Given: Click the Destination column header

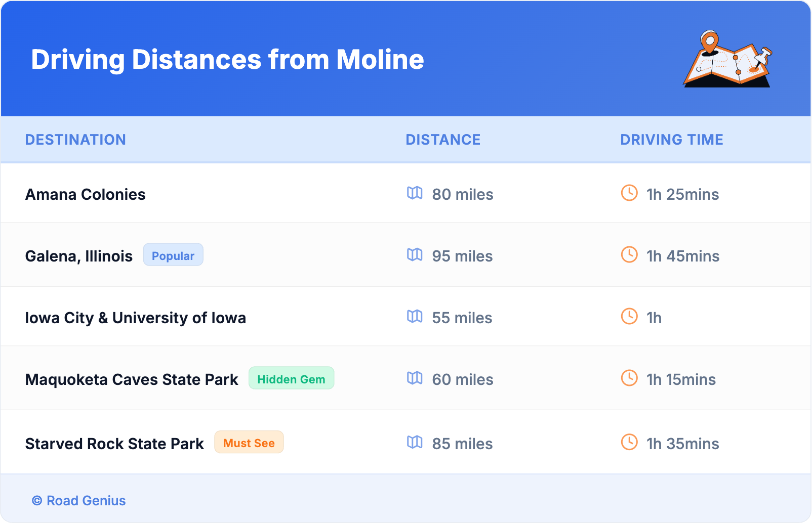Looking at the screenshot, I should (x=75, y=140).
